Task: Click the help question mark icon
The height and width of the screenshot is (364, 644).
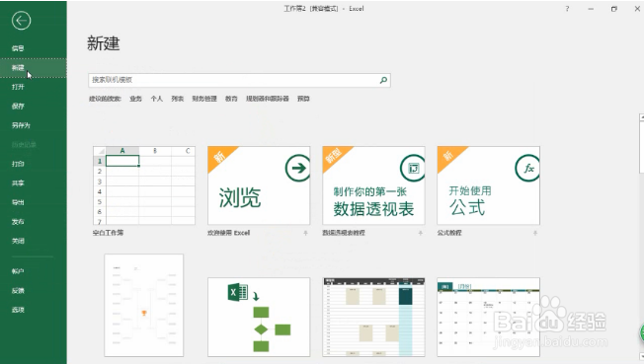Action: tap(567, 9)
